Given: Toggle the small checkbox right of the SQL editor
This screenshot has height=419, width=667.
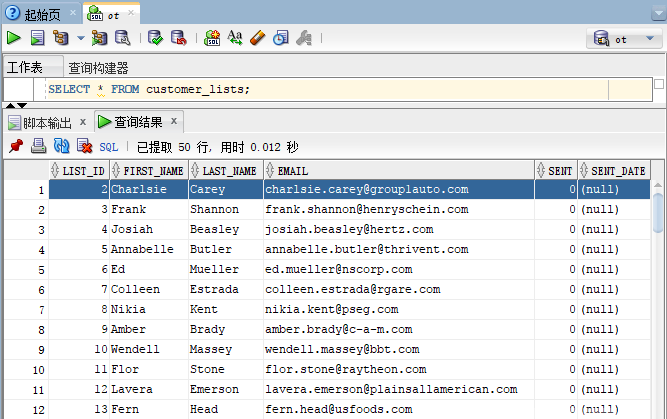Looking at the screenshot, I should 659,85.
